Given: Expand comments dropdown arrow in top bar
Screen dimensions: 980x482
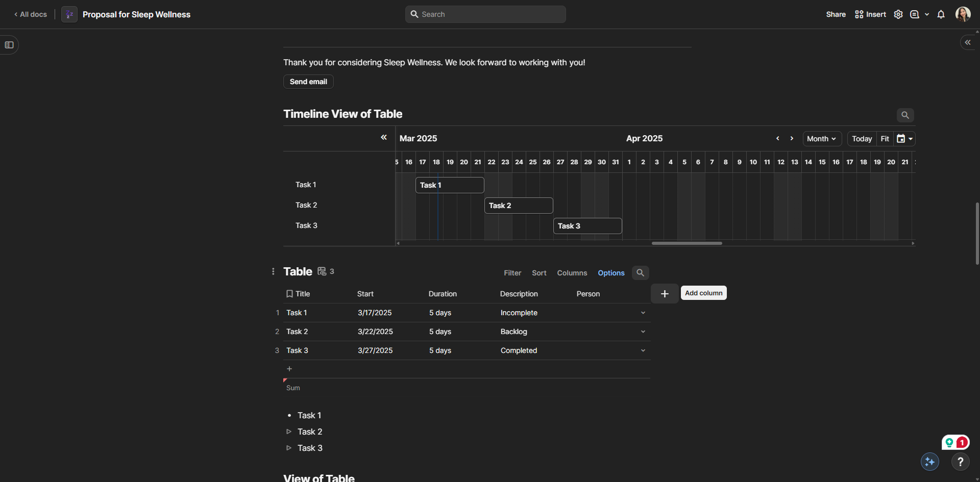Looking at the screenshot, I should point(927,14).
